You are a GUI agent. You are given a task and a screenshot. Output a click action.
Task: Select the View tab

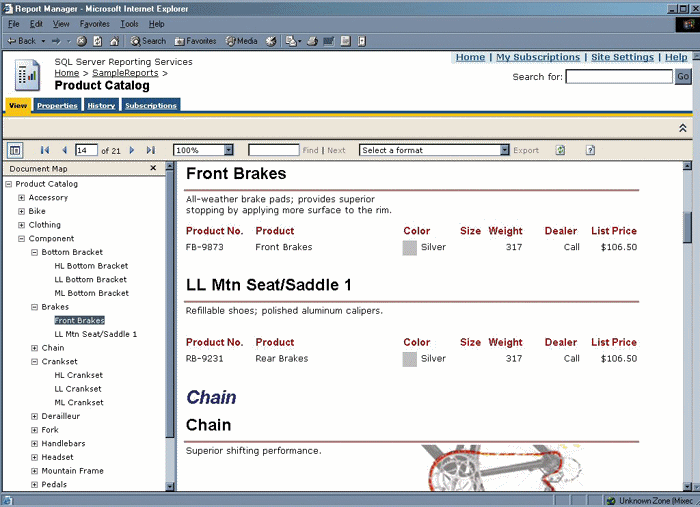[x=18, y=105]
